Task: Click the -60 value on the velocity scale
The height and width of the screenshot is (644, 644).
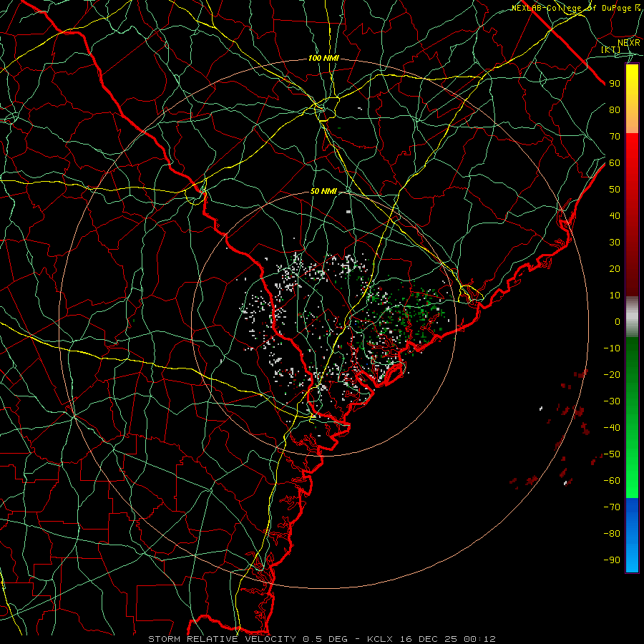Action: pyautogui.click(x=612, y=481)
